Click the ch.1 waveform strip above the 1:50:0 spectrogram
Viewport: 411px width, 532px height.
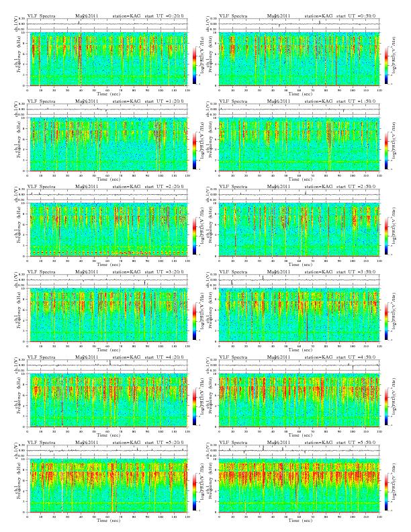point(299,109)
